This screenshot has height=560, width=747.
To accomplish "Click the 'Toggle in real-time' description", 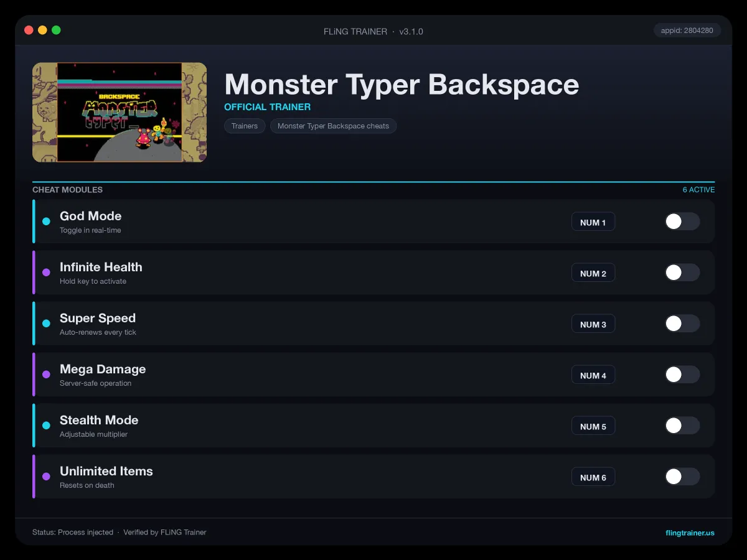I will coord(90,230).
